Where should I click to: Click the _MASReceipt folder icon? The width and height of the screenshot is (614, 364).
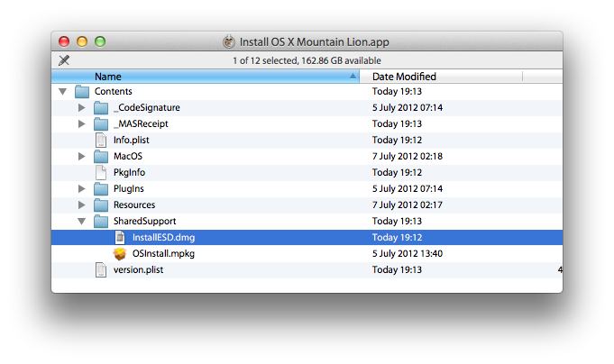pyautogui.click(x=101, y=124)
